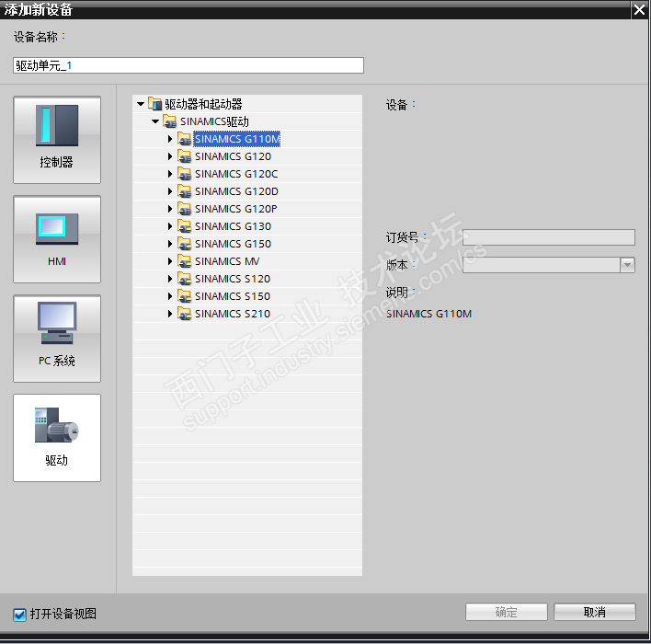Click the 设备名称 input field

pyautogui.click(x=188, y=65)
